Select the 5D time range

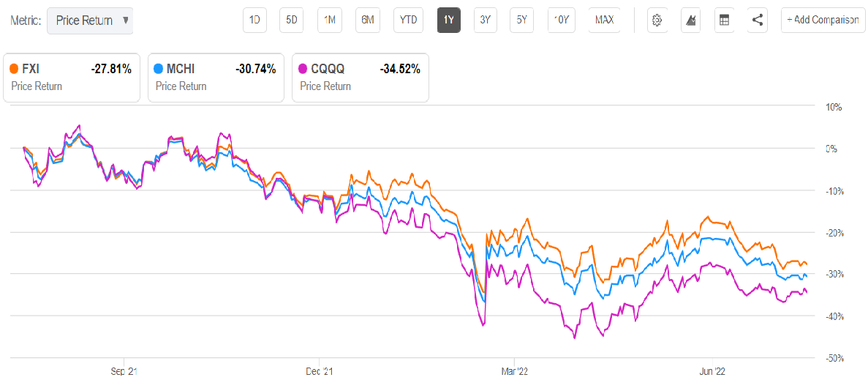coord(292,20)
